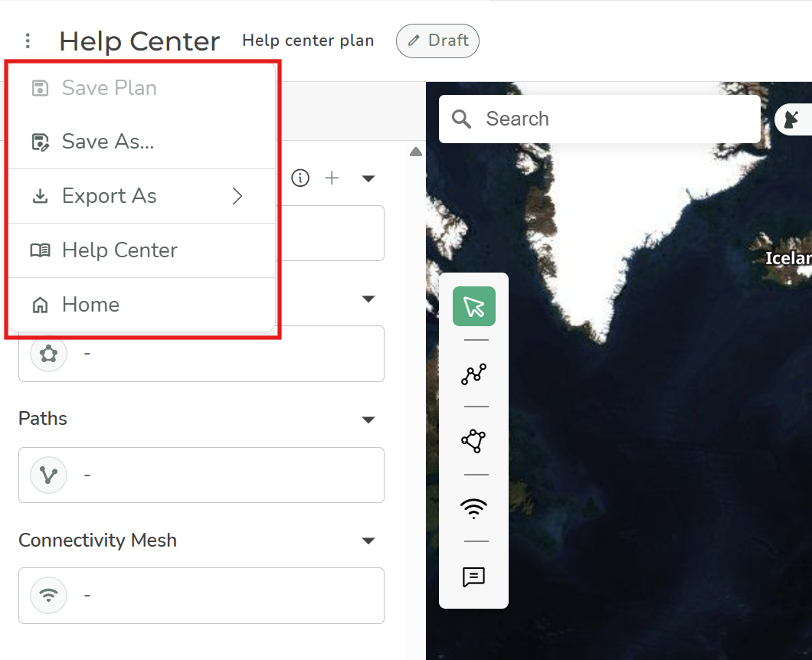Select the cursor pointer tool
The width and height of the screenshot is (812, 660).
(x=473, y=306)
